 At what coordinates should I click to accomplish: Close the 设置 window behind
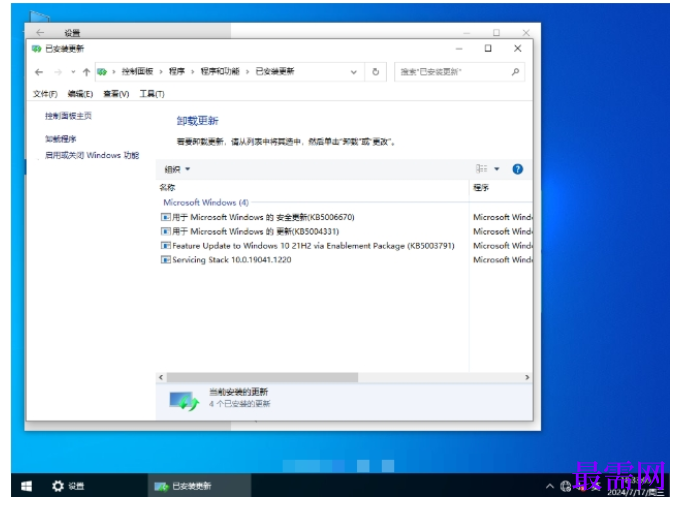526,33
